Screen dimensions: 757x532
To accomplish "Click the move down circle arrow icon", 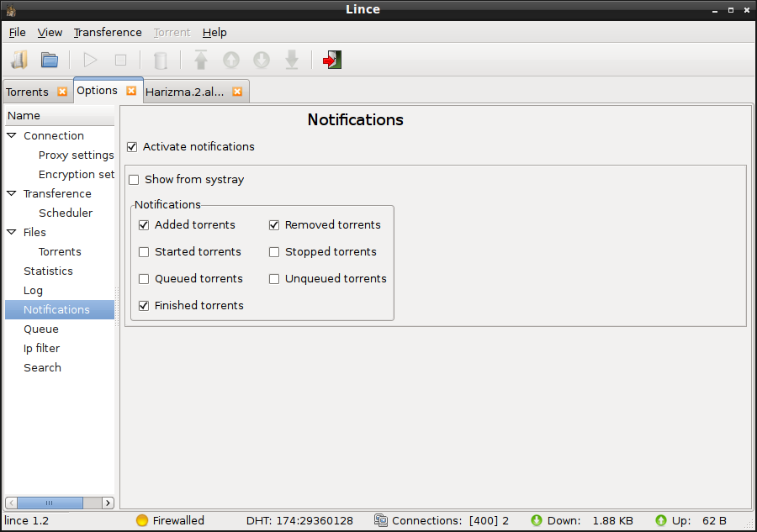I will tap(262, 60).
